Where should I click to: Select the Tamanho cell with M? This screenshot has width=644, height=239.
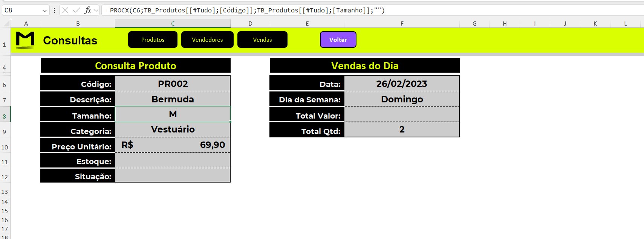[x=173, y=114]
